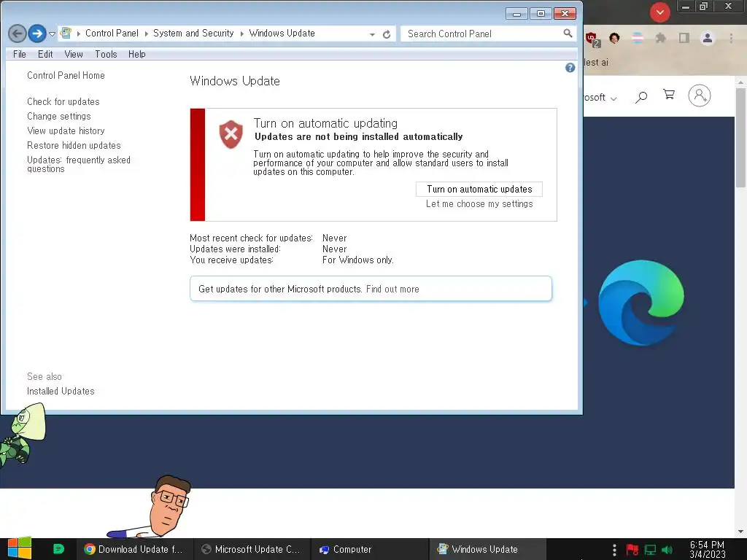Open the Help menu
Image resolution: width=747 pixels, height=560 pixels.
(136, 54)
